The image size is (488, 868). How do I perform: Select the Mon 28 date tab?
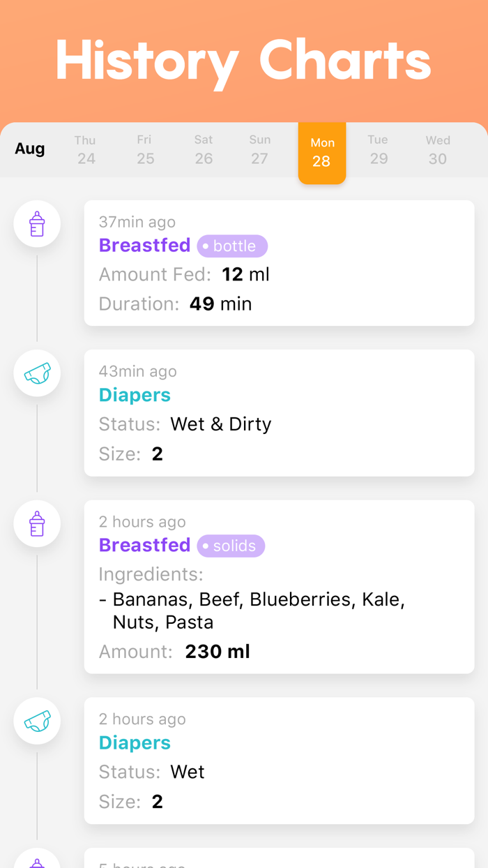pos(322,151)
